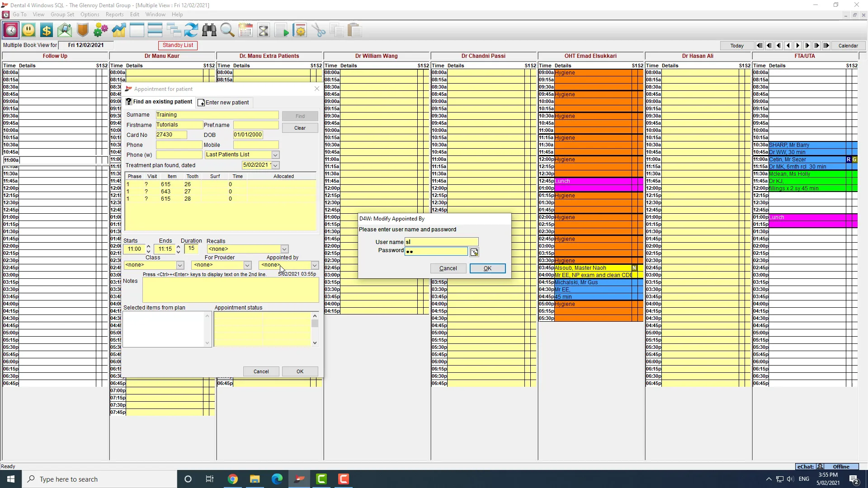Open Task View on the taskbar

(x=210, y=479)
